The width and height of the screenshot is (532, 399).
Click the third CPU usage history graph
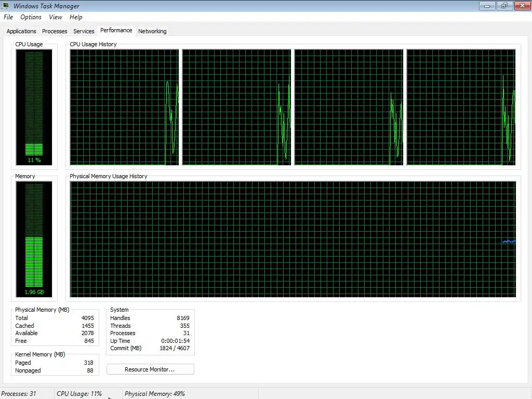(349, 107)
